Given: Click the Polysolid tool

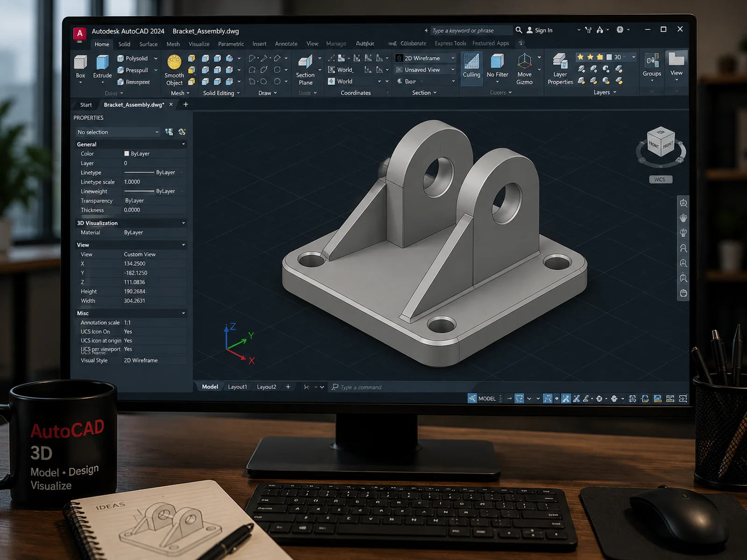Looking at the screenshot, I should pyautogui.click(x=133, y=58).
